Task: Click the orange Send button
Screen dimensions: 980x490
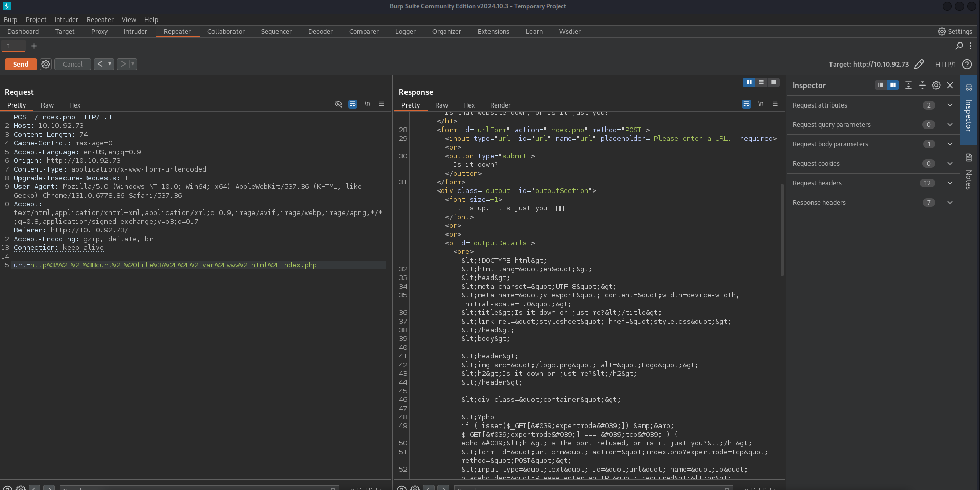Action: (x=20, y=64)
